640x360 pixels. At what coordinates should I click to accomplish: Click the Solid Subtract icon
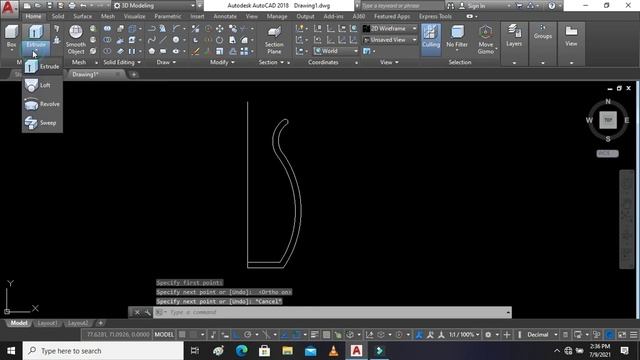pyautogui.click(x=107, y=40)
